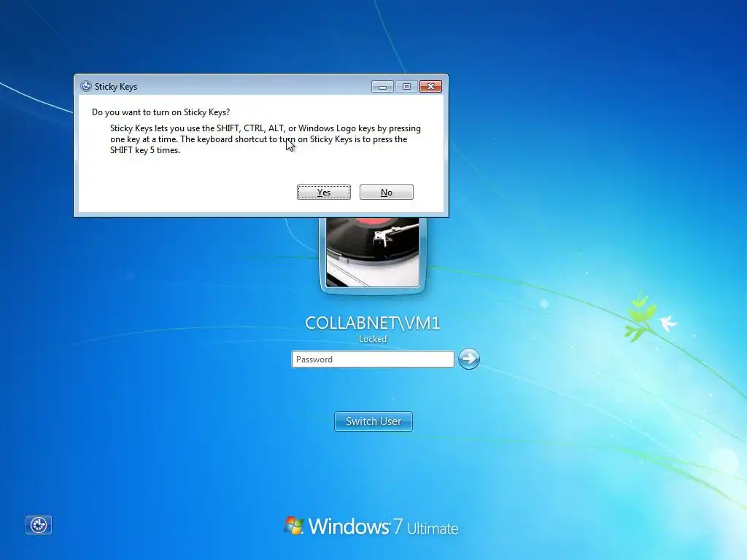Image resolution: width=747 pixels, height=560 pixels.
Task: Decline Sticky Keys with the No button
Action: 387,192
